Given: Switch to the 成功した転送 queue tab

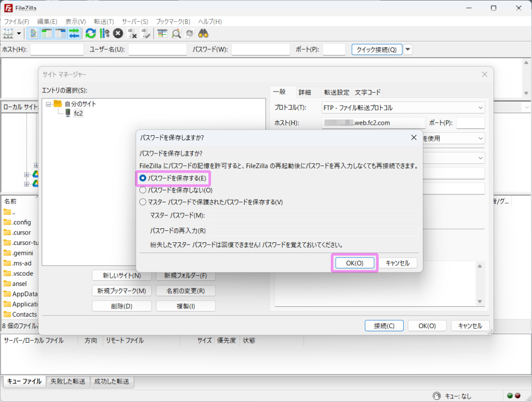Looking at the screenshot, I should click(112, 382).
